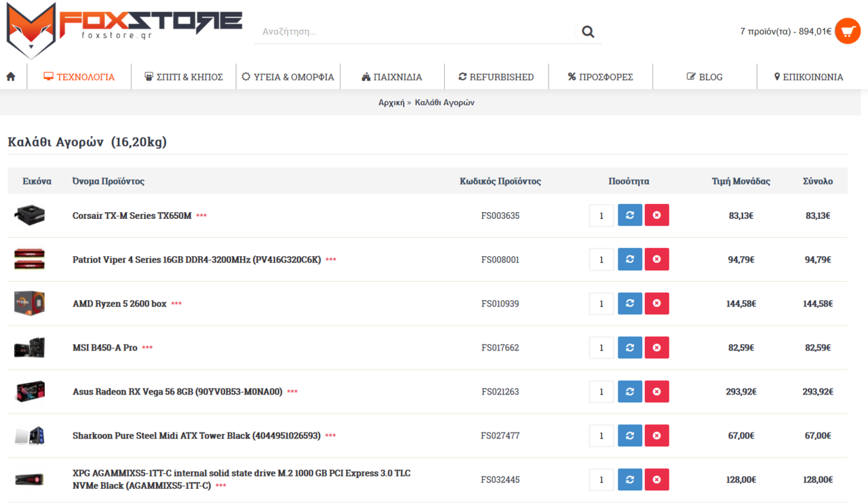Screen dimensions: 868x503
Task: Click the Κωδικός Προϊόντος column header
Action: click(500, 181)
